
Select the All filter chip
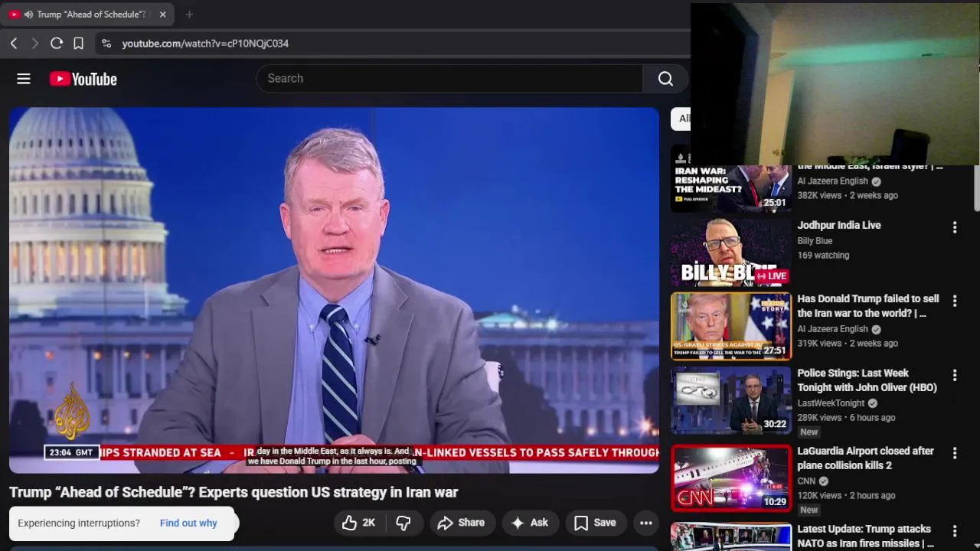pyautogui.click(x=681, y=118)
